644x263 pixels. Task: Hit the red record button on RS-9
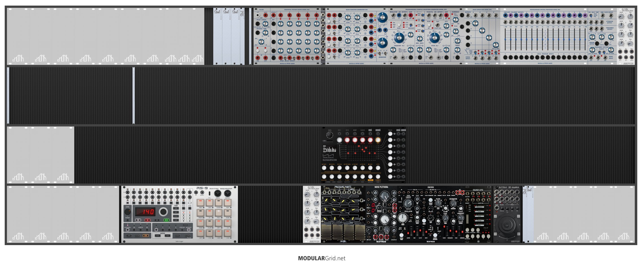[x=147, y=220]
